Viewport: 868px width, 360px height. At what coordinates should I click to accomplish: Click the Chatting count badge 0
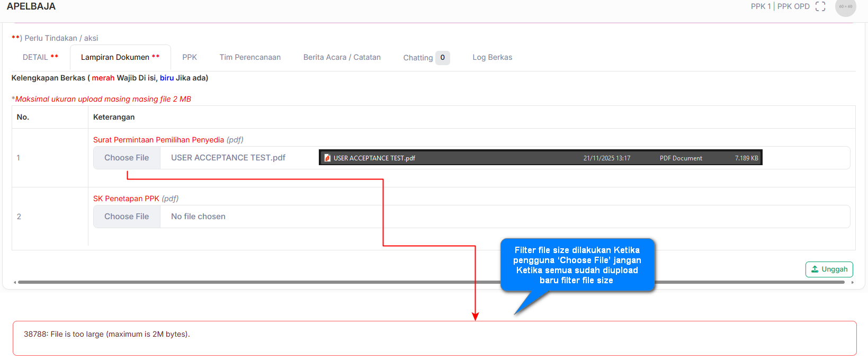pyautogui.click(x=443, y=58)
